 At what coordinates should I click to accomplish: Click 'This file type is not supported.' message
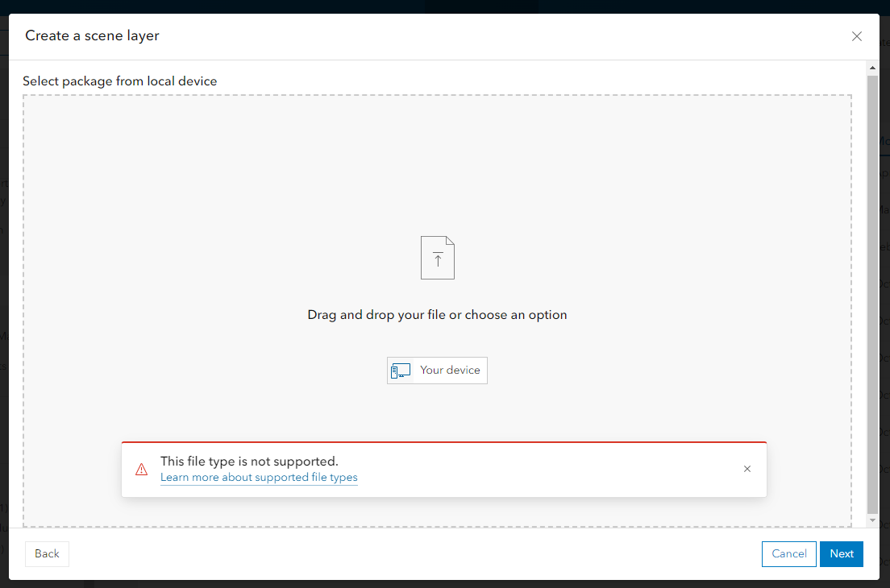coord(249,461)
